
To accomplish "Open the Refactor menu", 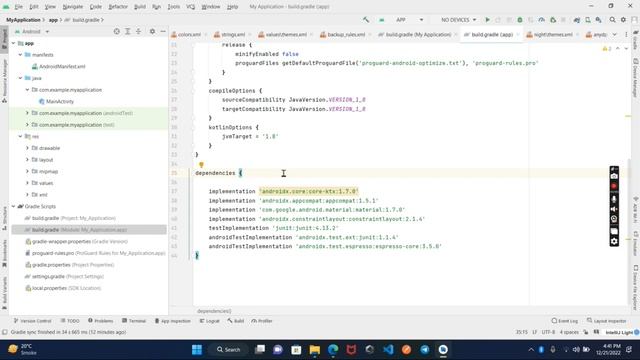I will click(x=118, y=7).
